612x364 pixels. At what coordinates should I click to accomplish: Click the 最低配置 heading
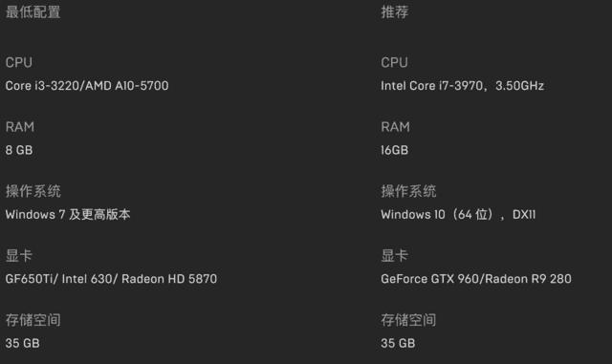(33, 11)
